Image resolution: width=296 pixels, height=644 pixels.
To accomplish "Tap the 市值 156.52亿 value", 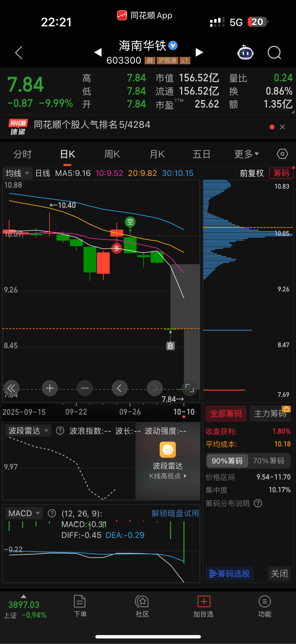I will pos(199,78).
